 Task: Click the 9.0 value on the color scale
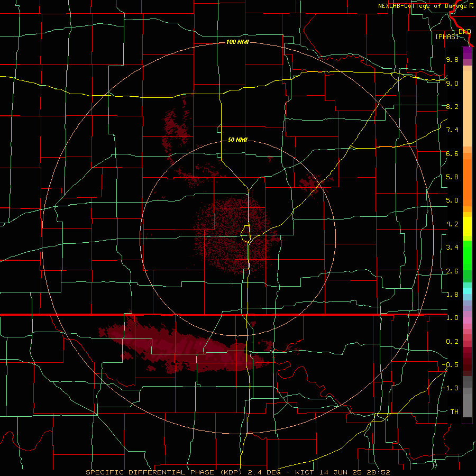(x=452, y=83)
